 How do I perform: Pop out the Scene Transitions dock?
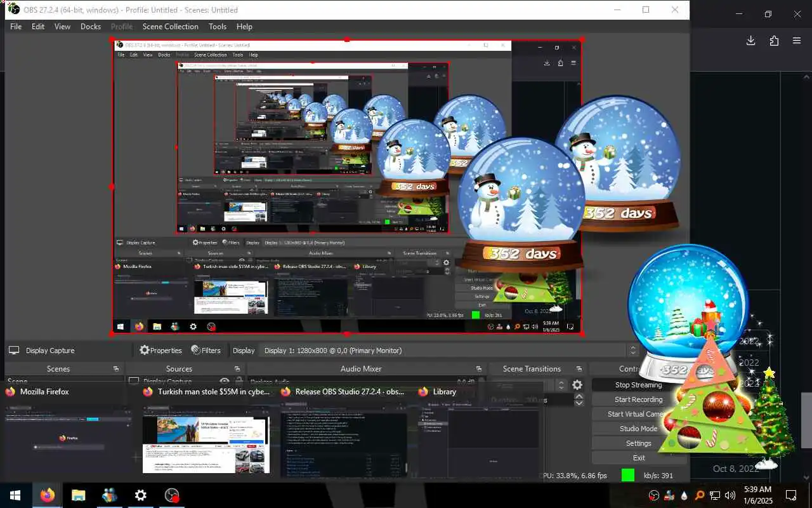pos(579,369)
